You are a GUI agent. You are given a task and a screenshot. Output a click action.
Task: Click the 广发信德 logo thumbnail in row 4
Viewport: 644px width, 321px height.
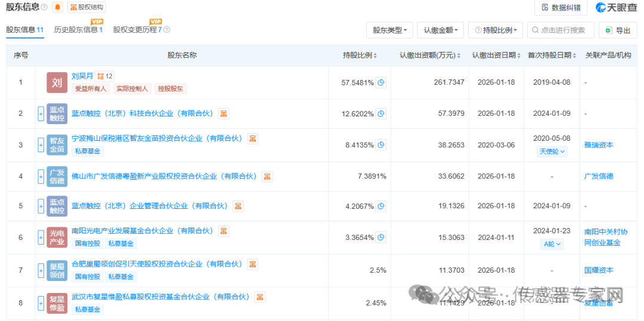coord(57,177)
